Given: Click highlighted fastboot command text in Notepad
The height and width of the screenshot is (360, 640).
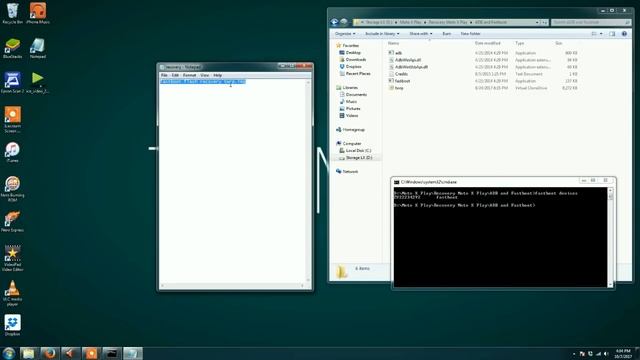Looking at the screenshot, I should click(203, 81).
